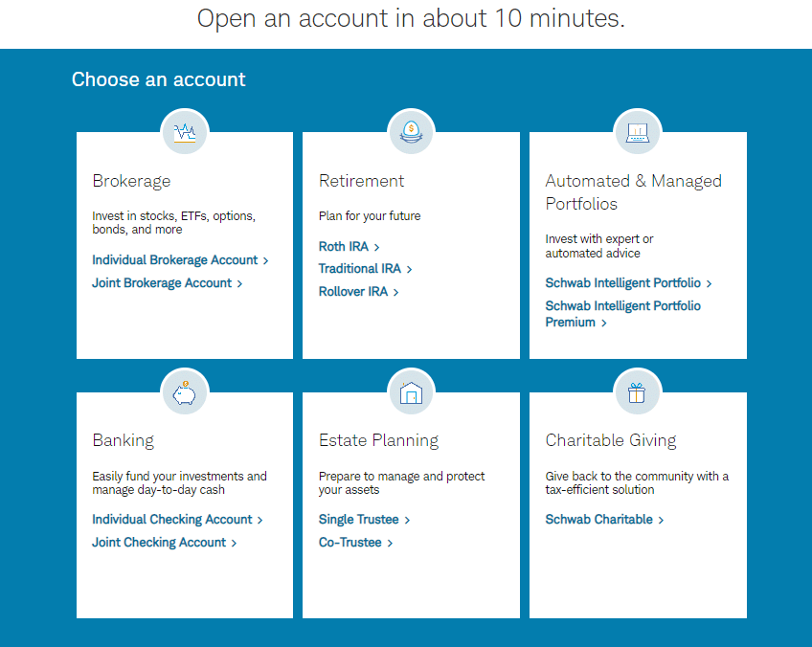
Task: Select Joint Checking Account
Action: coord(157,542)
